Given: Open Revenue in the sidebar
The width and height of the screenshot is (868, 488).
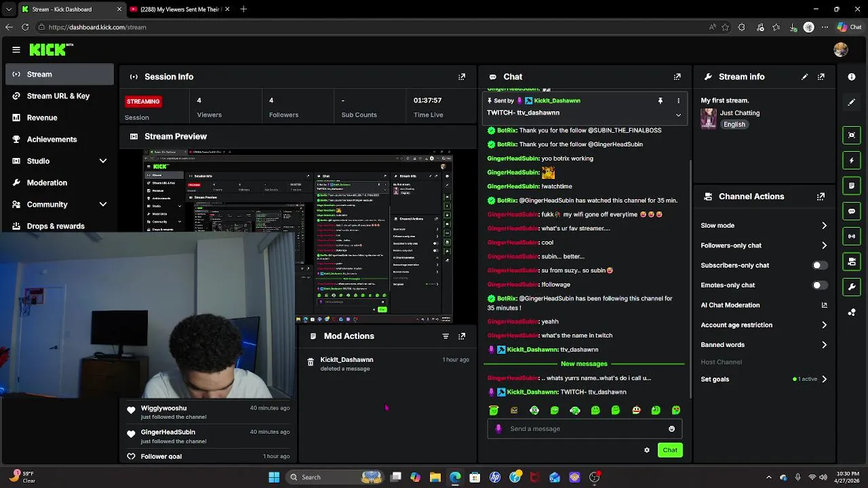Looking at the screenshot, I should 60,118.
